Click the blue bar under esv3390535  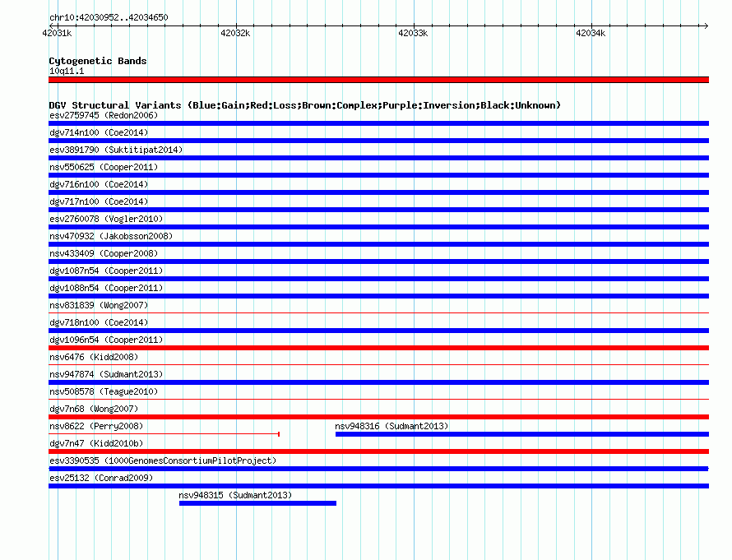coord(378,469)
